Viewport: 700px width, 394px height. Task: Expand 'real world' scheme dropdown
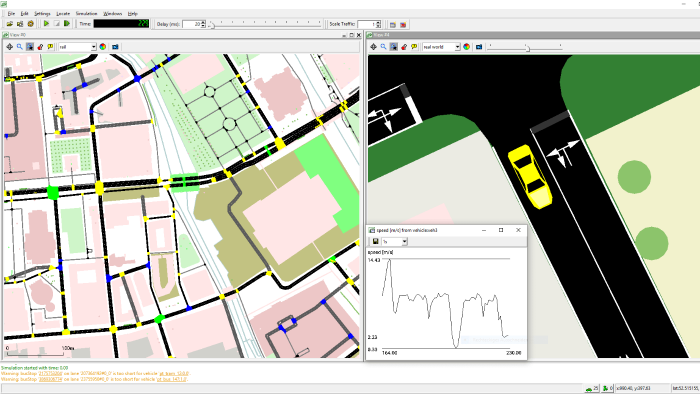click(458, 47)
